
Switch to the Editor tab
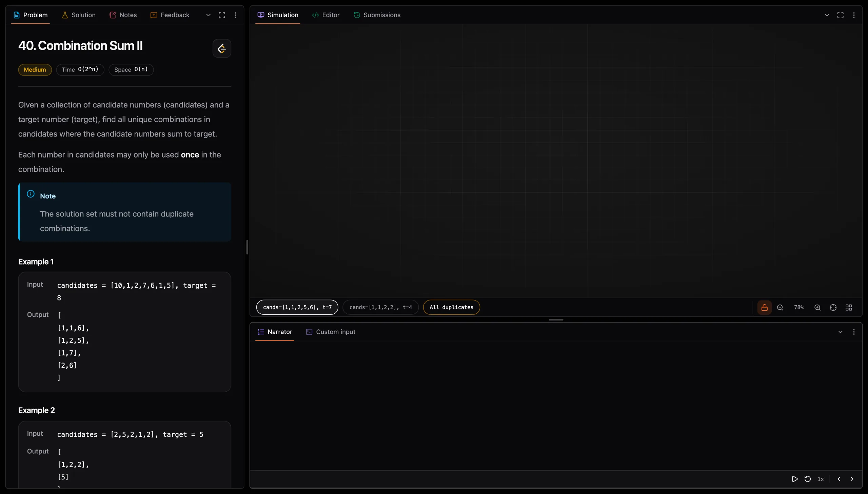coord(326,15)
